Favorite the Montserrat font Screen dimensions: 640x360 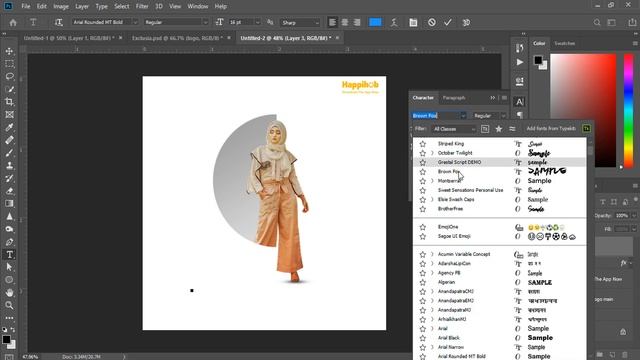[x=422, y=181]
